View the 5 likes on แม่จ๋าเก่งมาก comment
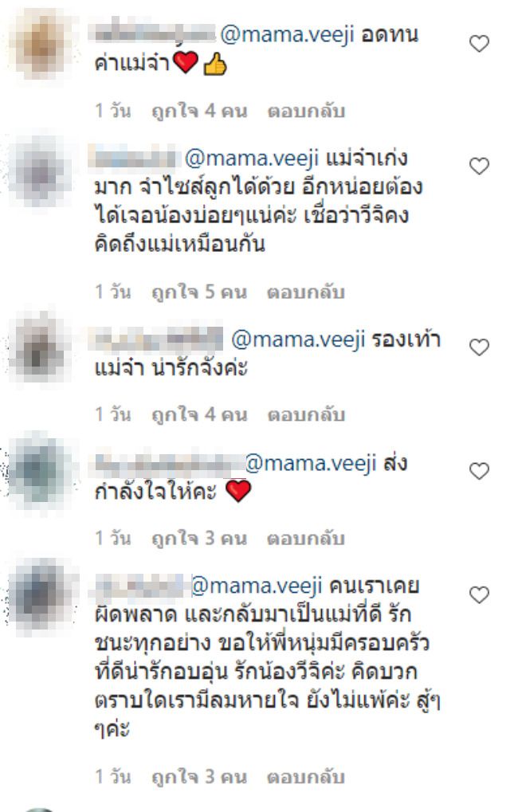Screen dimensions: 510x812 199,292
